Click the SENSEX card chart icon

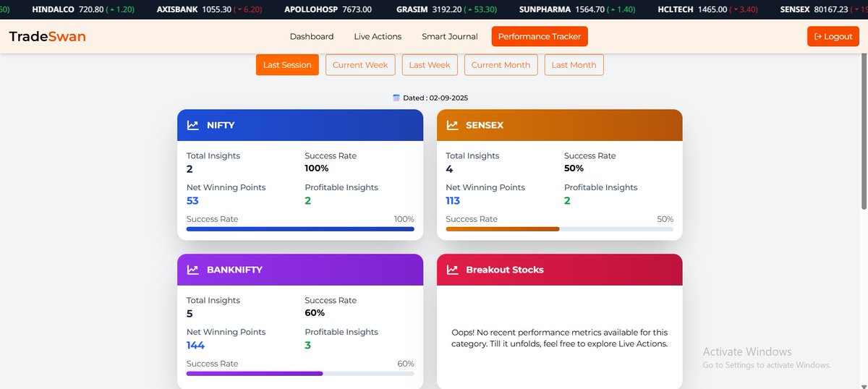(x=452, y=125)
